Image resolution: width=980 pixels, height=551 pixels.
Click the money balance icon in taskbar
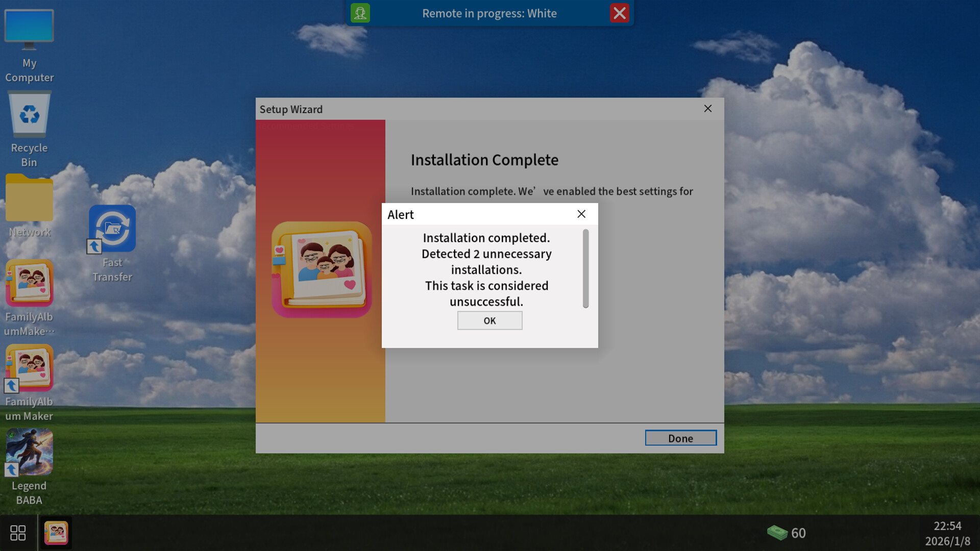point(778,532)
